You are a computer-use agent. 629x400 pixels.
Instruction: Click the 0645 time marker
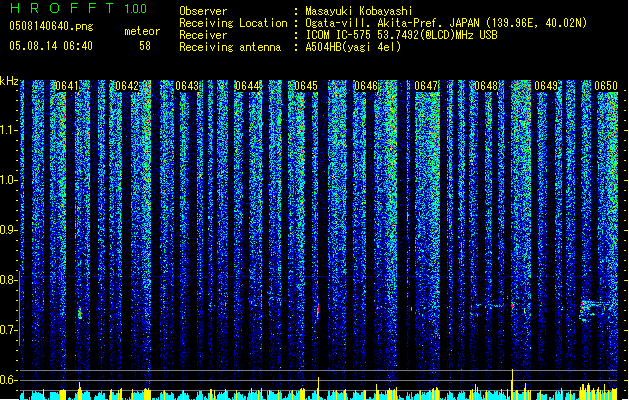[306, 86]
